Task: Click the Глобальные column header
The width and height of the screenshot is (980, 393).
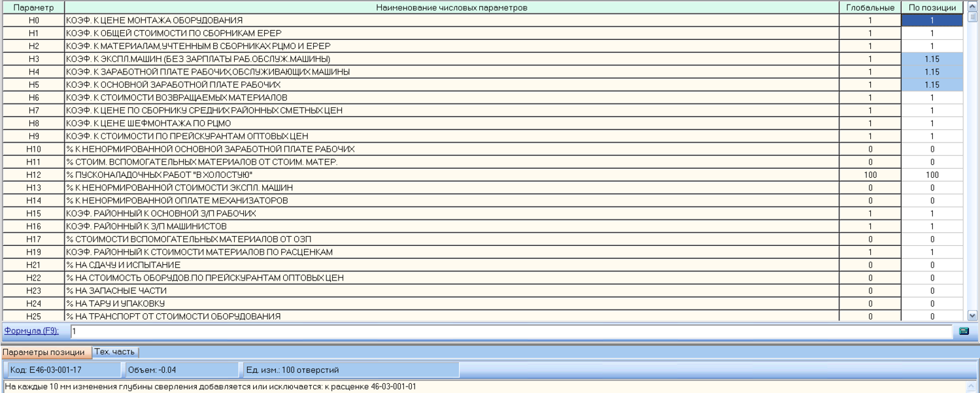Action: pos(870,8)
